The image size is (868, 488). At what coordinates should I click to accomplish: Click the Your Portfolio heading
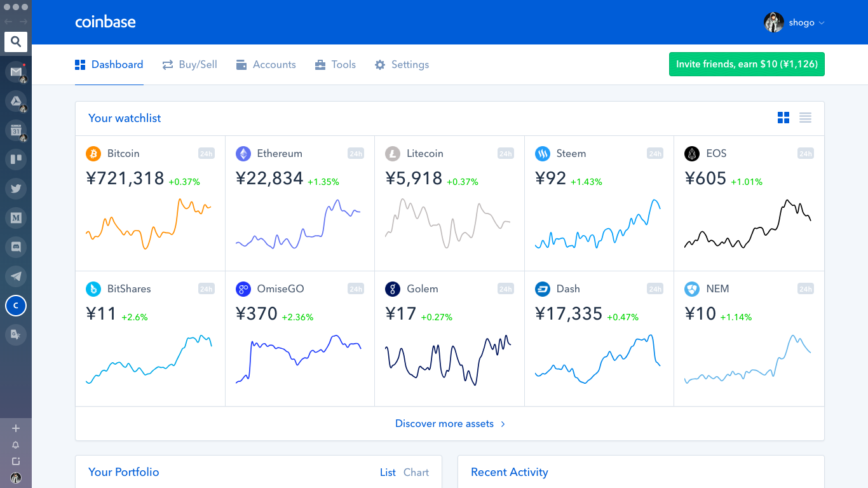coord(123,472)
